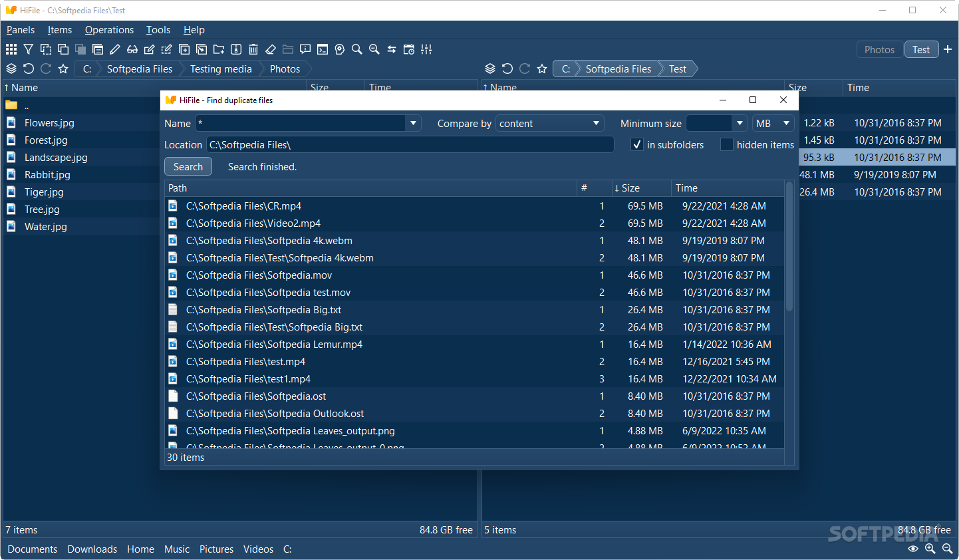The width and height of the screenshot is (959, 560).
Task: Click right panel back history arrow
Action: pyautogui.click(x=507, y=69)
